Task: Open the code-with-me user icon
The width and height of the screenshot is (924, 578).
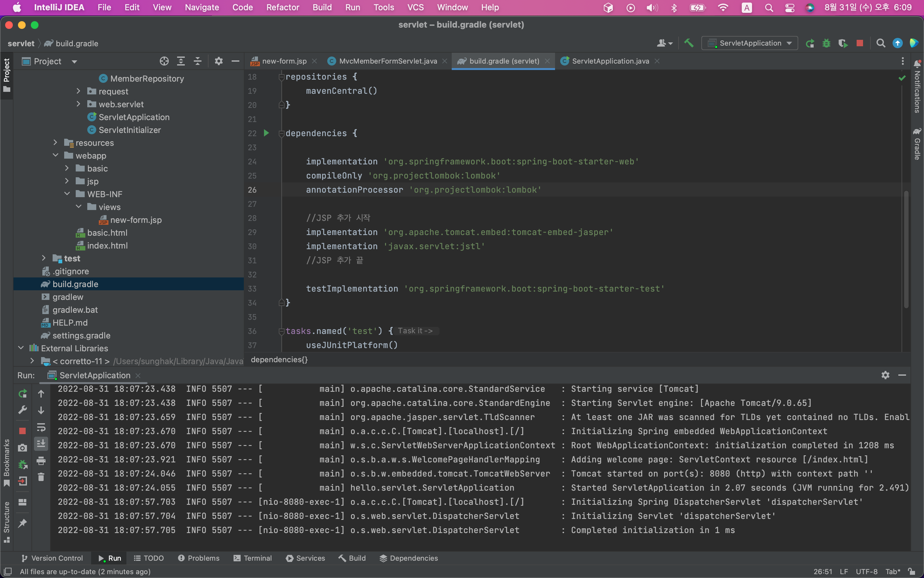Action: (664, 43)
